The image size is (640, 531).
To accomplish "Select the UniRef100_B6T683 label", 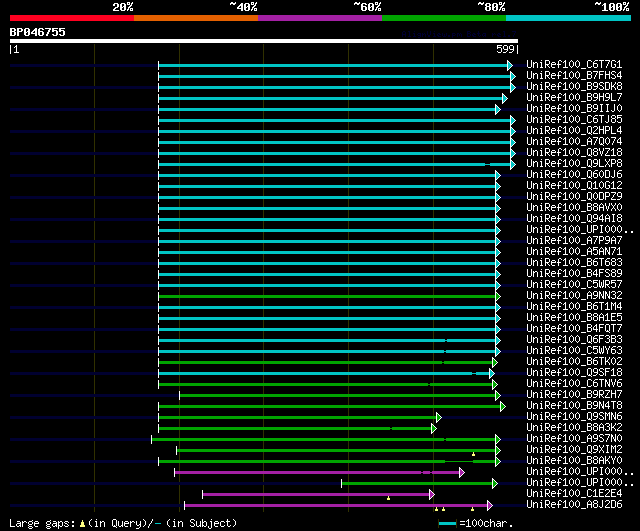I will (x=574, y=263).
